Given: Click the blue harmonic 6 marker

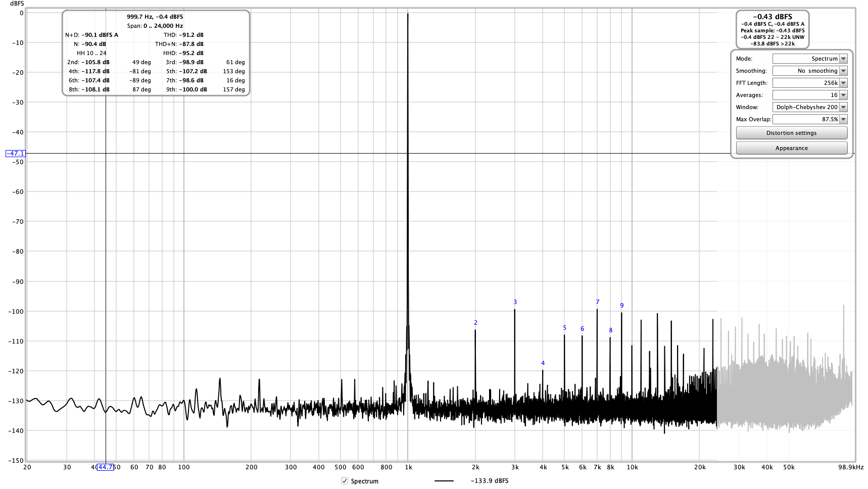Looking at the screenshot, I should coord(582,329).
